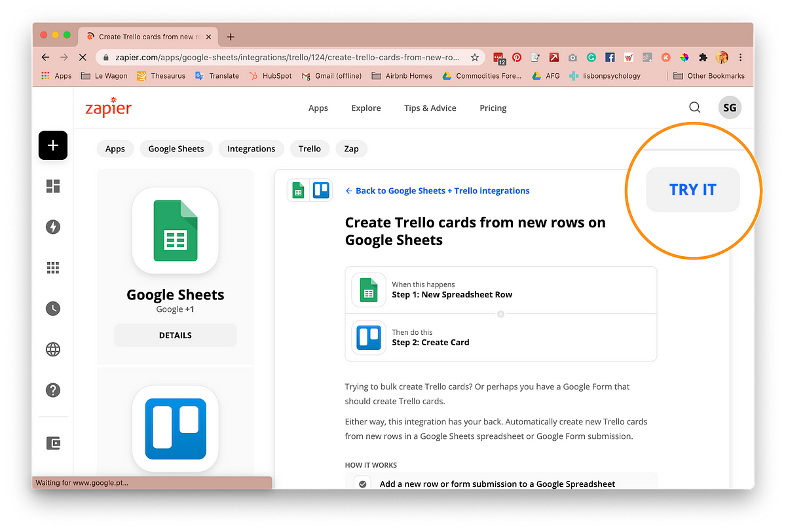786x532 pixels.
Task: Click the 'Create Trello cards from new rows' heading
Action: (476, 231)
